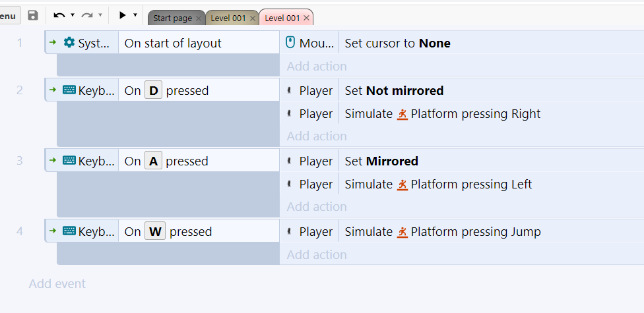The height and width of the screenshot is (313, 644).
Task: Switch to the Start page tab
Action: point(172,18)
